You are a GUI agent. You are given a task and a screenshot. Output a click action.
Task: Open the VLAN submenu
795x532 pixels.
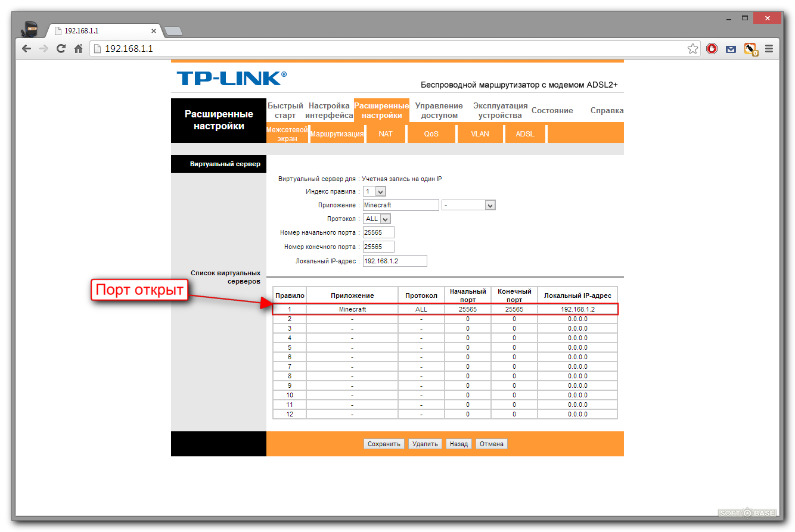480,133
